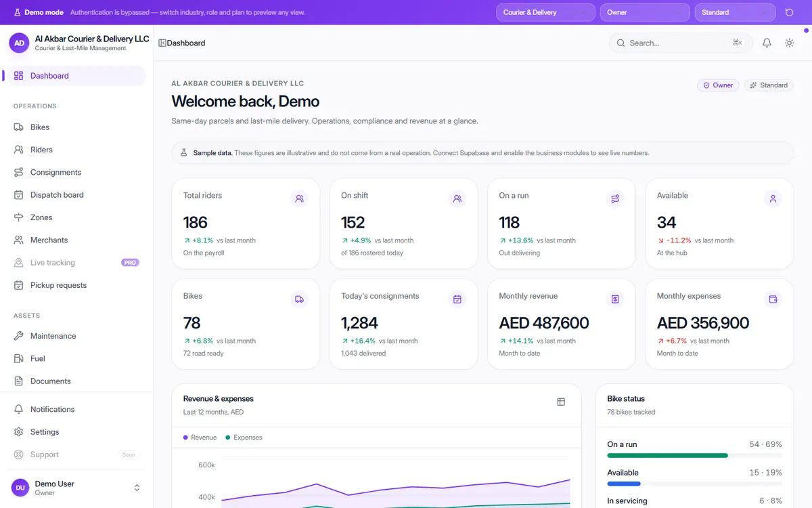Open the notifications bell in the header
The width and height of the screenshot is (812, 508).
coord(767,43)
